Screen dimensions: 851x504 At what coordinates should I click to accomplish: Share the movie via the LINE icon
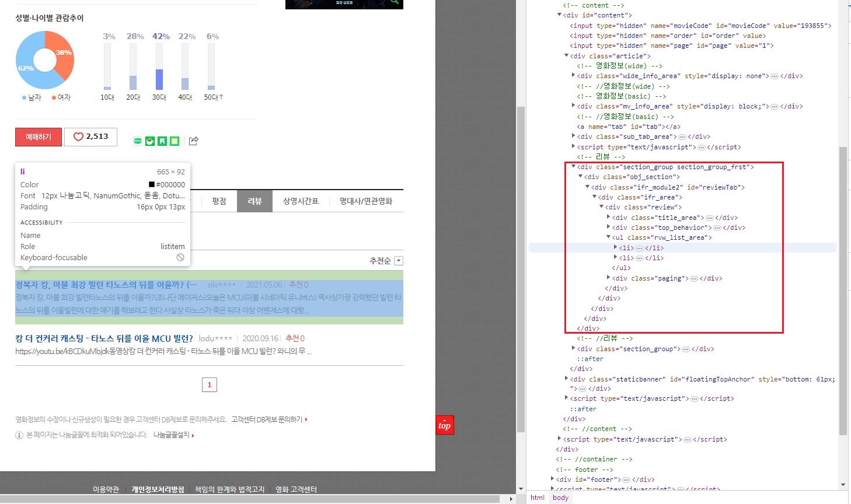point(138,141)
